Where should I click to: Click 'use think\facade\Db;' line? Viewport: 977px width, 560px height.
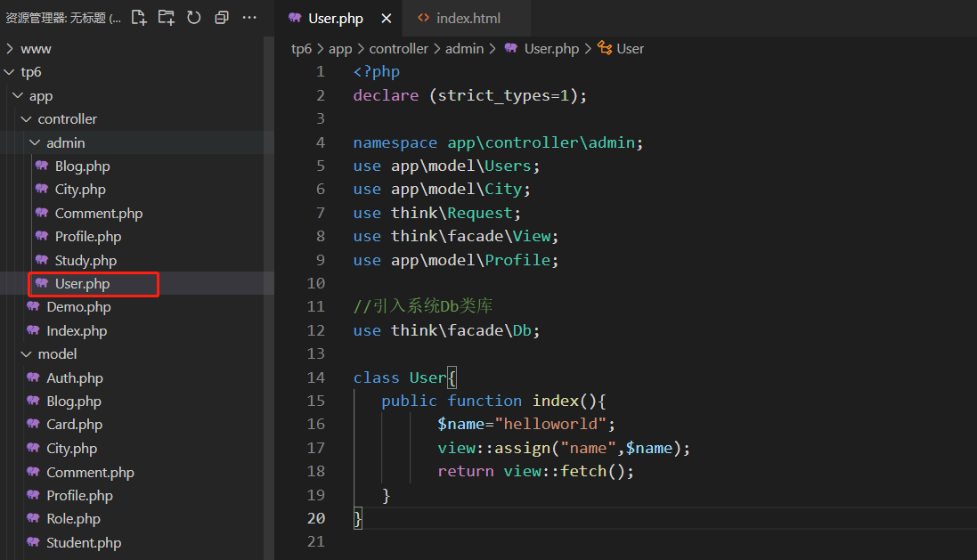tap(446, 330)
